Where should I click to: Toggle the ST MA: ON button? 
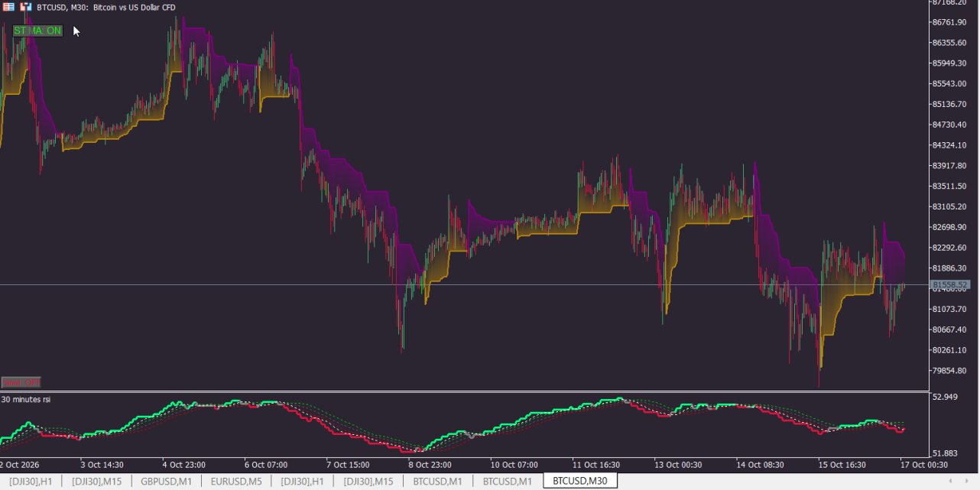(37, 31)
